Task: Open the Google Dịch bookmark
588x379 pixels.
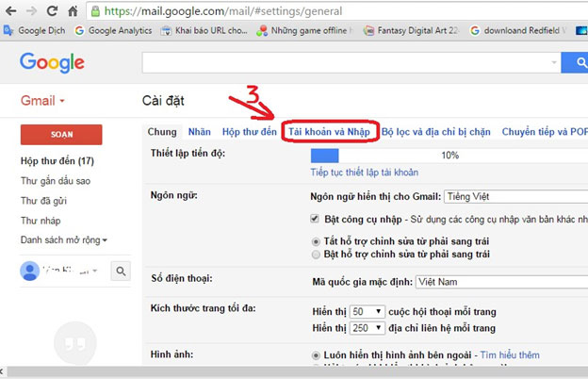Action: [x=35, y=30]
